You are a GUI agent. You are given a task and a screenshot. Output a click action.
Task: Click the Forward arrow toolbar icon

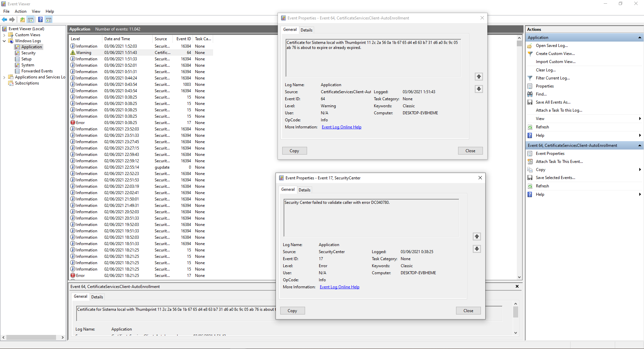(x=12, y=19)
